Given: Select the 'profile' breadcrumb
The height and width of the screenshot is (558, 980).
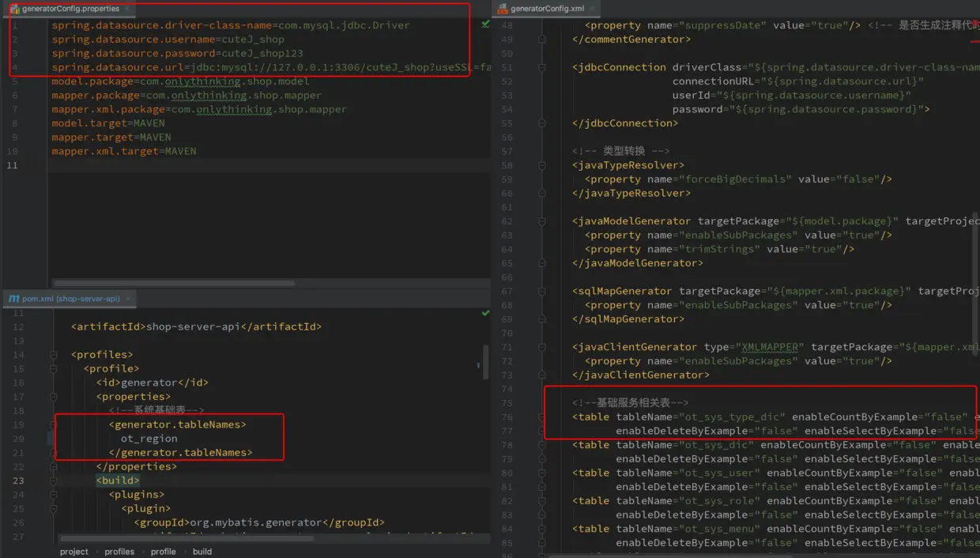Looking at the screenshot, I should click(x=164, y=552).
